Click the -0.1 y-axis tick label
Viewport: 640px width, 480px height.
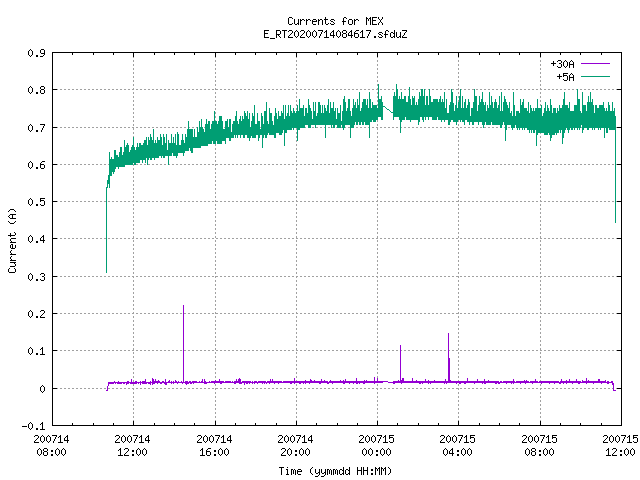(x=33, y=426)
